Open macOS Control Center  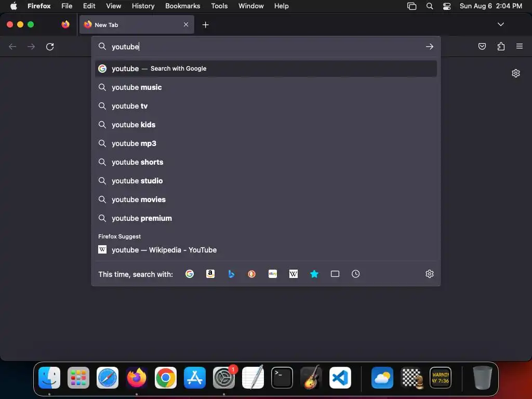pyautogui.click(x=446, y=6)
